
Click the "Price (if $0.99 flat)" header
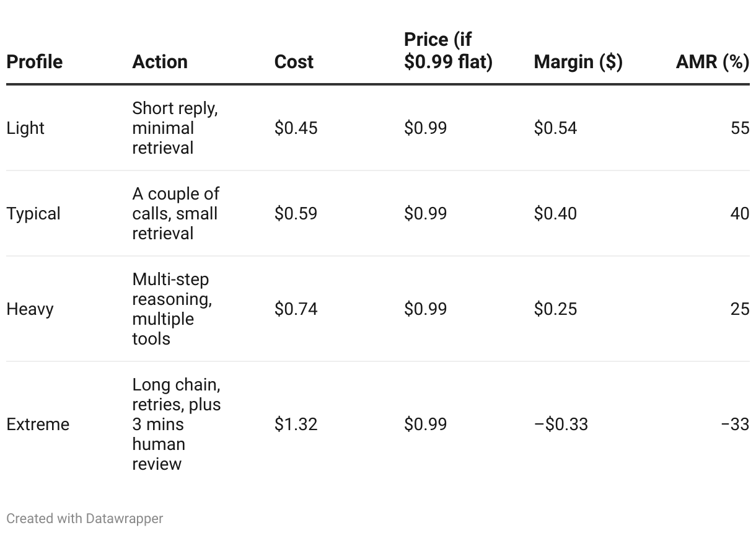pyautogui.click(x=448, y=51)
